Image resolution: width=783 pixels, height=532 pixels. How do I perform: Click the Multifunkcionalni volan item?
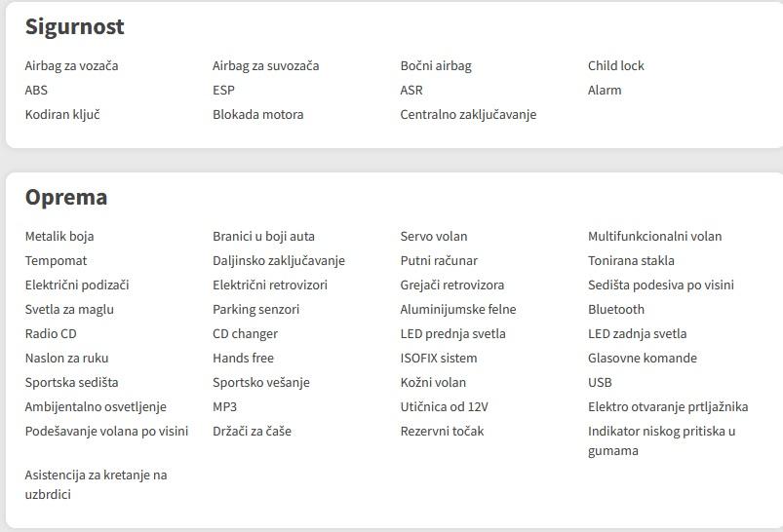point(654,237)
